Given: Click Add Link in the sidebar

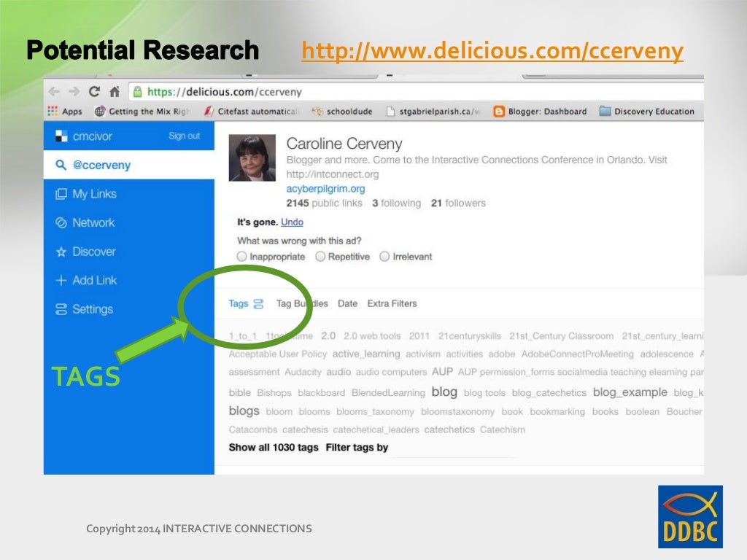Looking at the screenshot, I should [x=86, y=281].
